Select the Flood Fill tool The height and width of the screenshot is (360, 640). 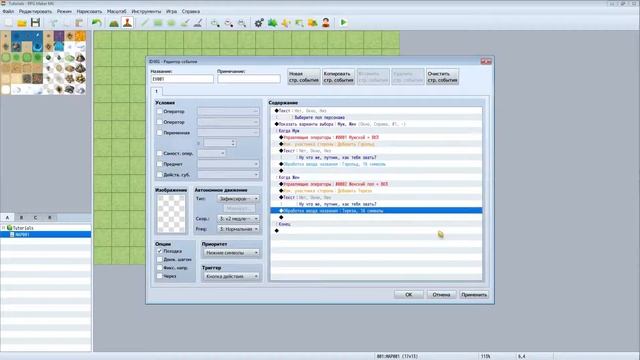tap(184, 23)
